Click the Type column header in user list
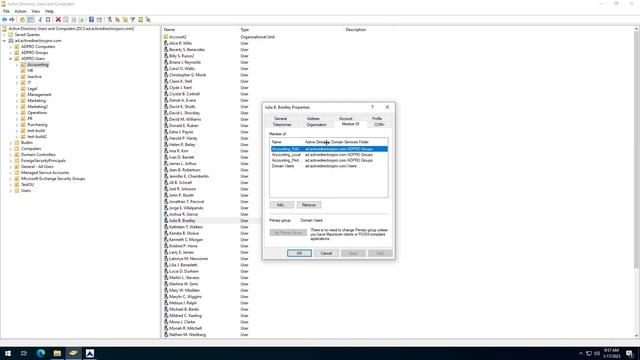 (291, 30)
